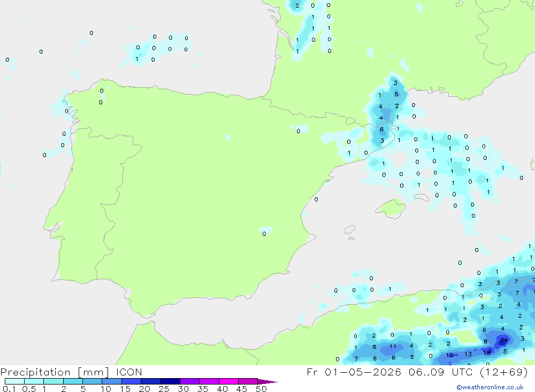535x392 pixels.
Task: Click the 30–35 mm legend color segment
Action: tap(190, 381)
